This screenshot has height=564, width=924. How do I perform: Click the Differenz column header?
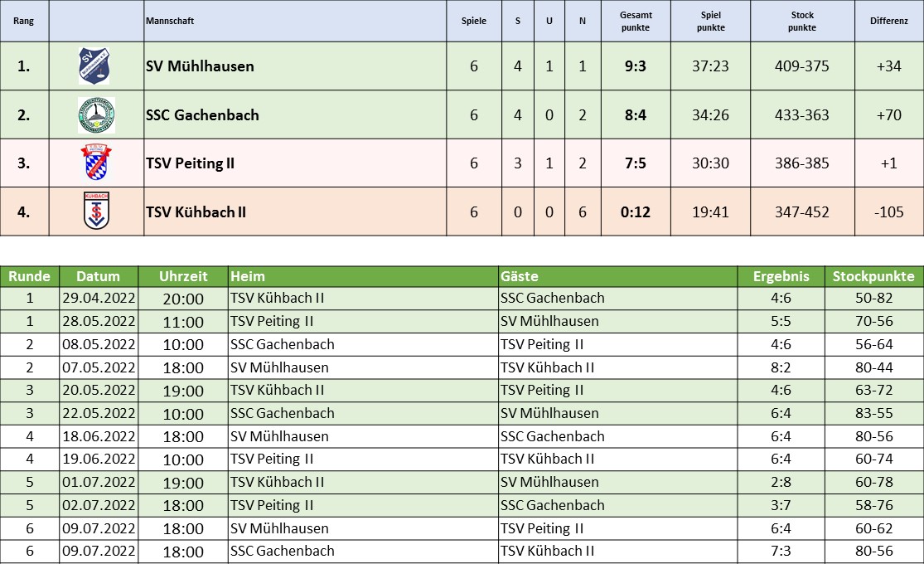pyautogui.click(x=889, y=21)
